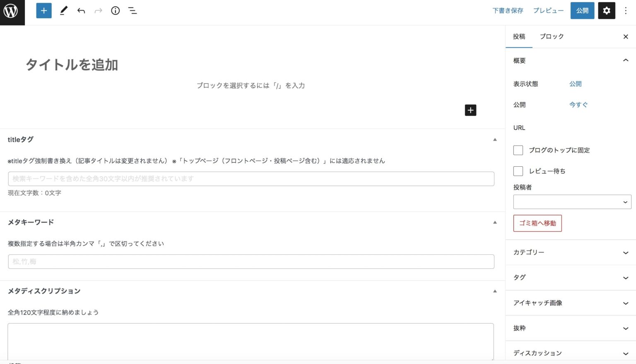Select the 投稿 tab in sidebar
Image resolution: width=636 pixels, height=364 pixels.
[519, 36]
